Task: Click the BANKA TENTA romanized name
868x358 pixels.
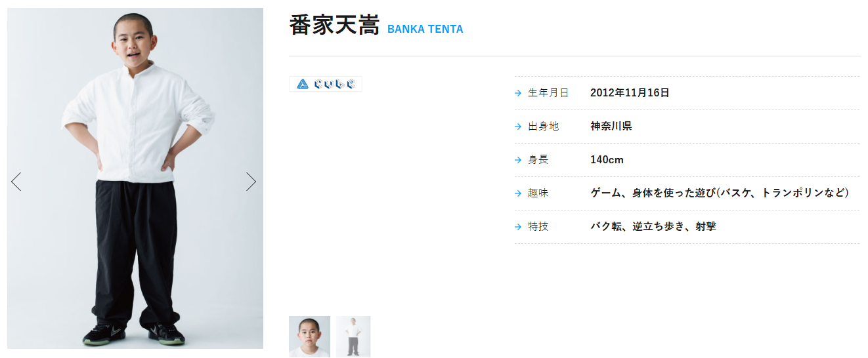Action: point(425,30)
